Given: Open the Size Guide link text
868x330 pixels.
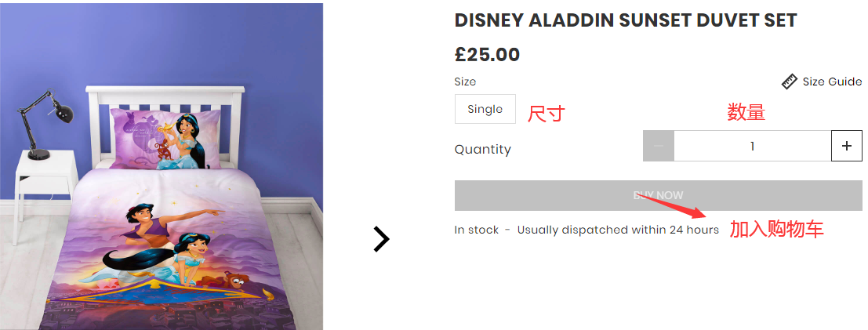Looking at the screenshot, I should tap(831, 82).
